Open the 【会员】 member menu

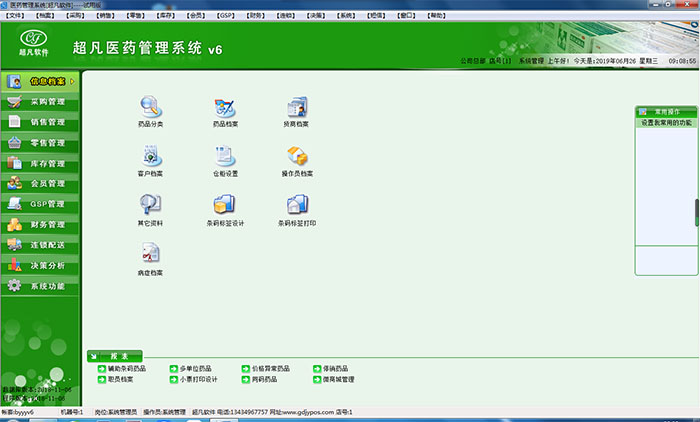tap(196, 16)
